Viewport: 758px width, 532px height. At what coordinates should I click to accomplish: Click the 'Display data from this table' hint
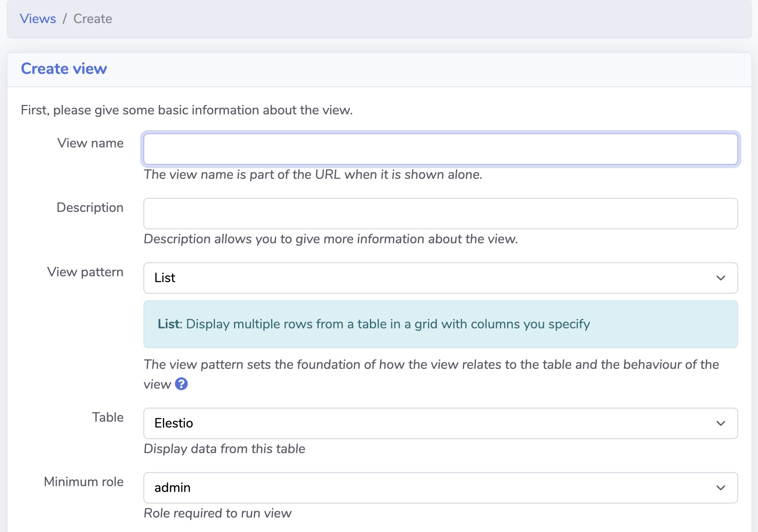224,449
